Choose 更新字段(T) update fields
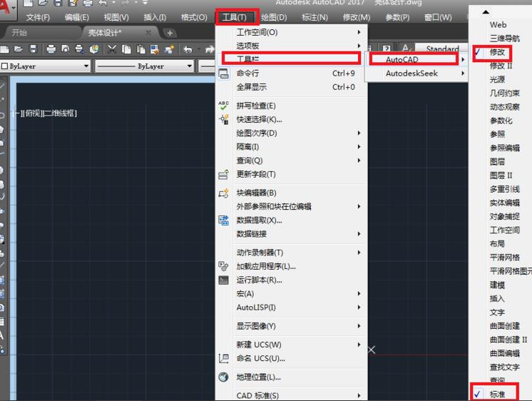Viewport: 532px width, 401px height. click(291, 175)
